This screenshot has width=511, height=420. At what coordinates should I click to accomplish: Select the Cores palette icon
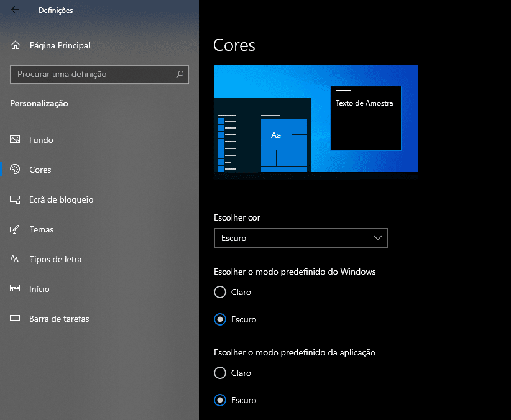[x=15, y=170]
